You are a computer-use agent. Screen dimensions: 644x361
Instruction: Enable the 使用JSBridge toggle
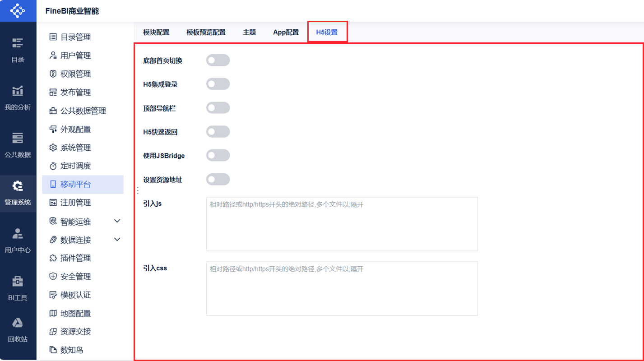pos(218,155)
